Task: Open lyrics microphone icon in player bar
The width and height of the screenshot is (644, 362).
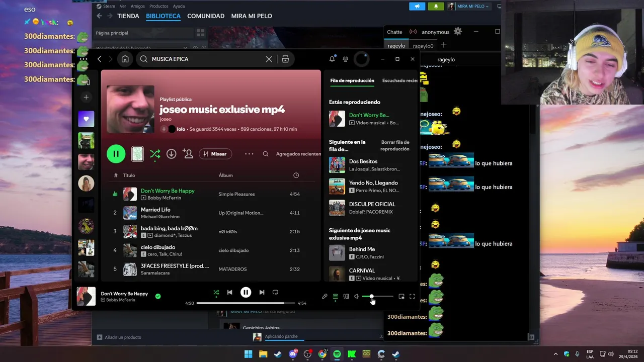Action: pos(325,297)
